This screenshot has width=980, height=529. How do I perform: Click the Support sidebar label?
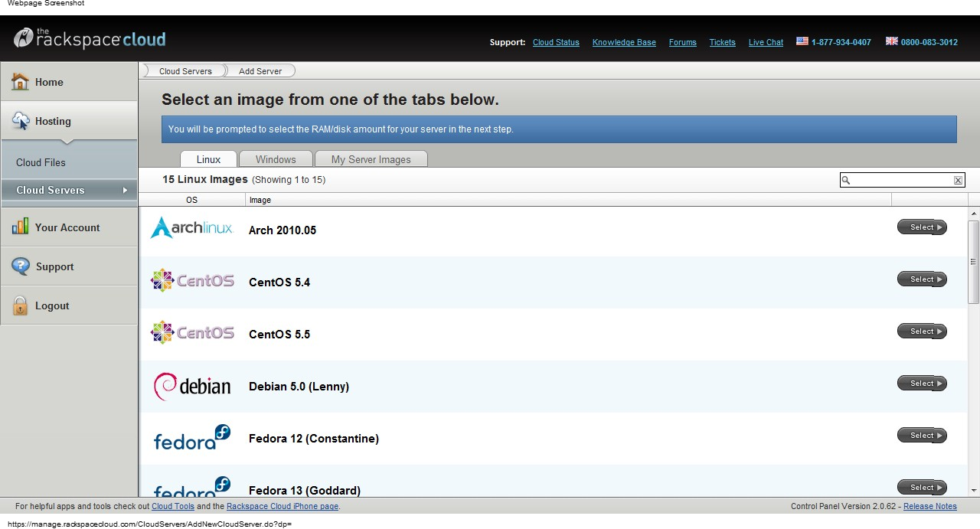pos(55,266)
